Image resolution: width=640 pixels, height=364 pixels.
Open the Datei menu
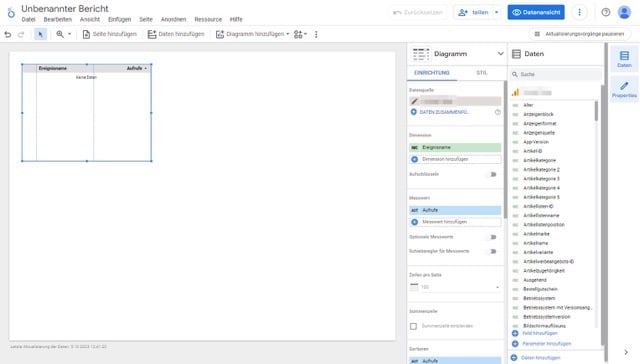(x=28, y=20)
